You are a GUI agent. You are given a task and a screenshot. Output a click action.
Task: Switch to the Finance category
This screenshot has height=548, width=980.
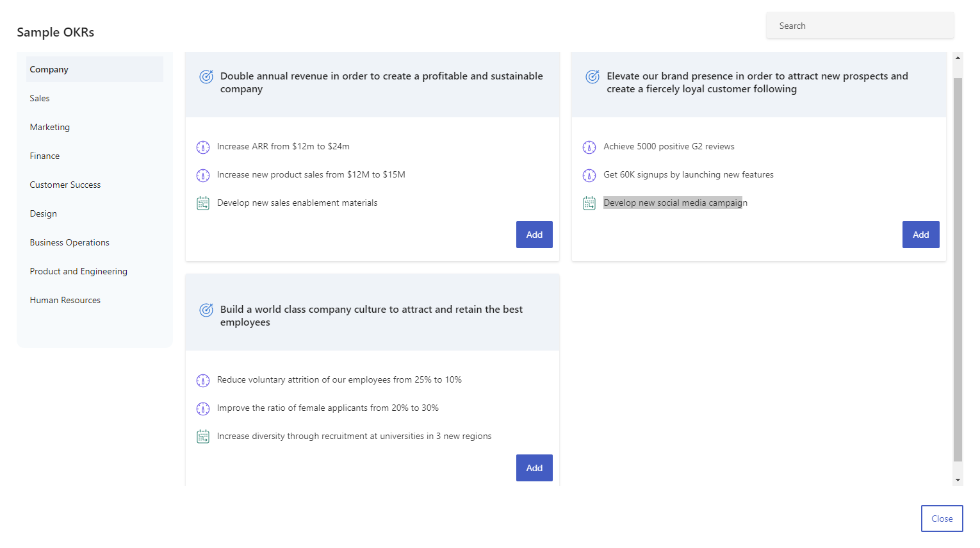pos(45,156)
